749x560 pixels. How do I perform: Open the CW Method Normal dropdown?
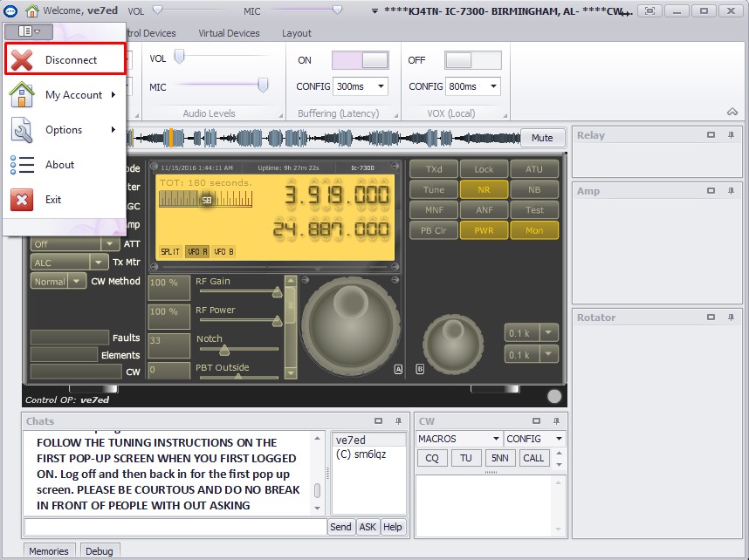(77, 281)
